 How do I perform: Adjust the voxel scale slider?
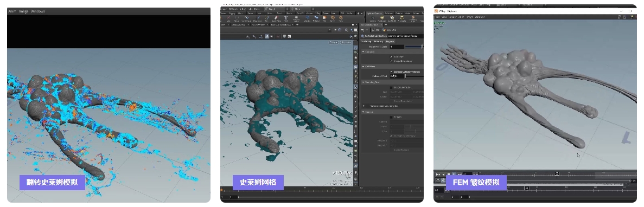click(x=415, y=47)
